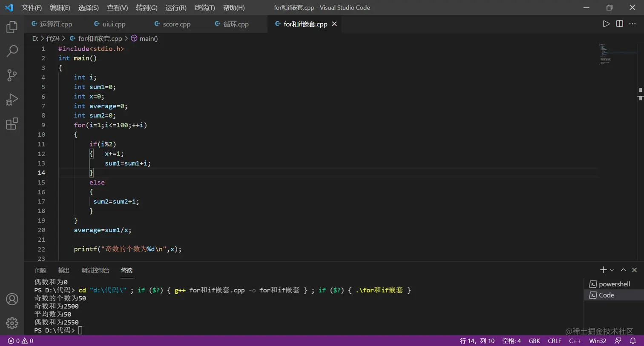Open the main() breadcrumb dropdown
This screenshot has width=644, height=346.
[x=148, y=38]
